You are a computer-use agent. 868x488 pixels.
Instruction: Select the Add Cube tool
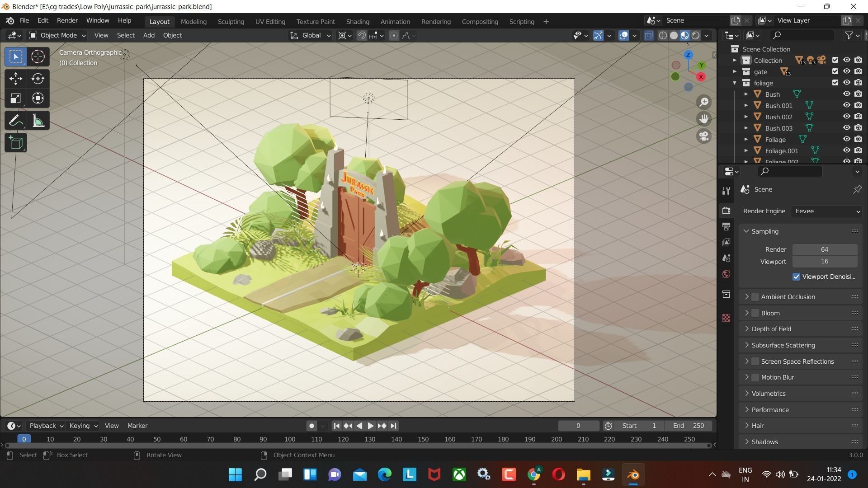coord(16,143)
